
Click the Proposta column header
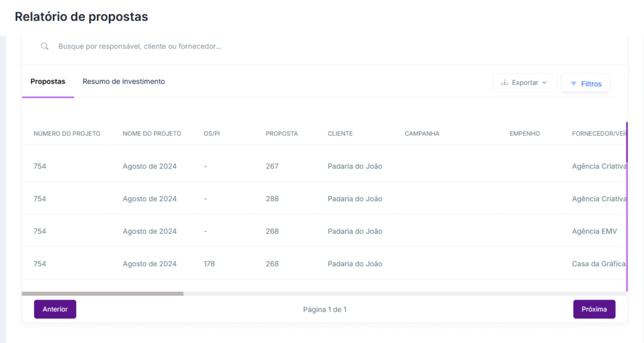click(281, 134)
